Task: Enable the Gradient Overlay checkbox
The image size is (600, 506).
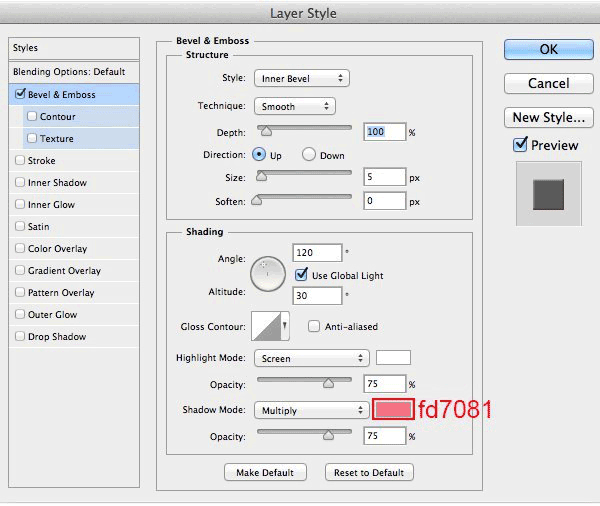Action: (x=20, y=270)
